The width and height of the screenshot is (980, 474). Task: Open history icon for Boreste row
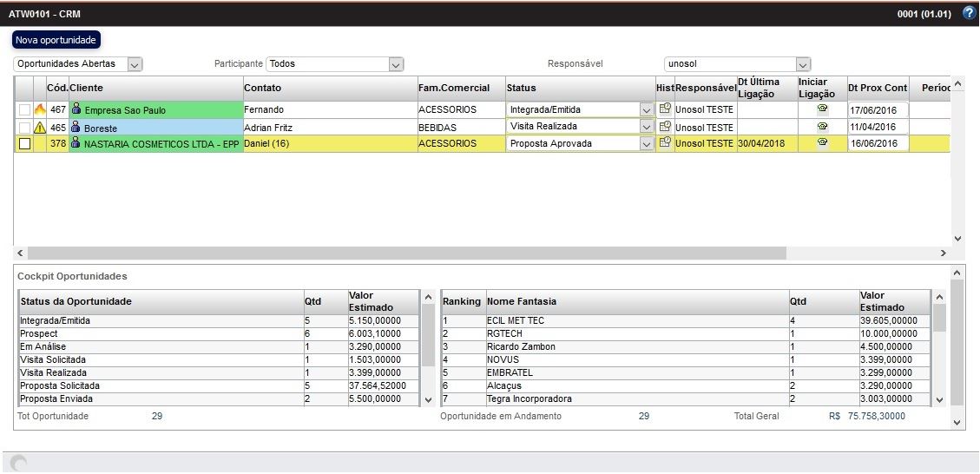tap(665, 127)
